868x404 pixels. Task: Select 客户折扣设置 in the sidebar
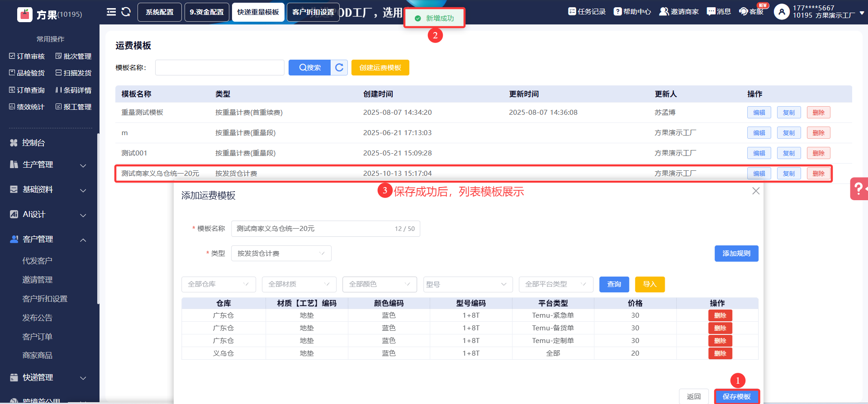pyautogui.click(x=45, y=299)
